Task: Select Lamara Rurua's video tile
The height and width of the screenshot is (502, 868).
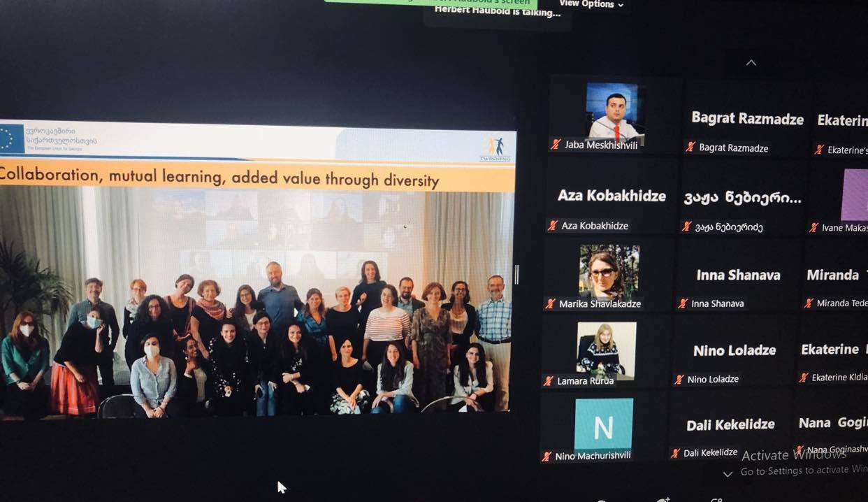Action: (x=606, y=350)
